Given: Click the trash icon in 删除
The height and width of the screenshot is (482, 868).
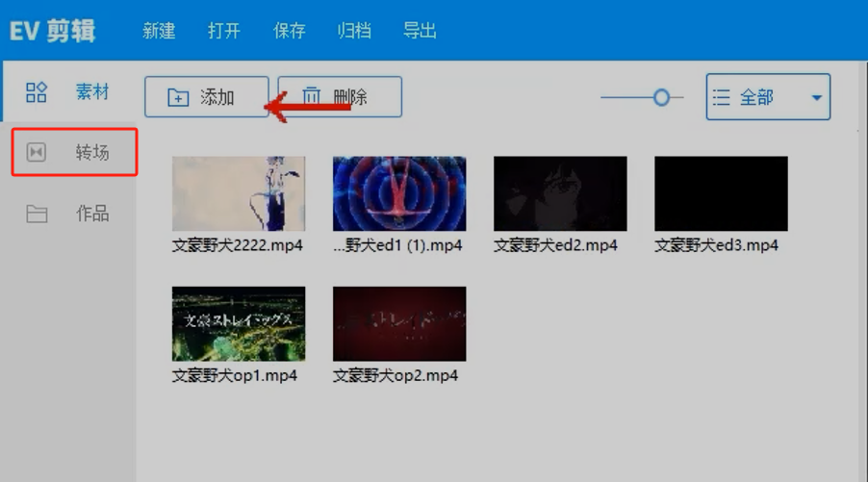Looking at the screenshot, I should [311, 96].
